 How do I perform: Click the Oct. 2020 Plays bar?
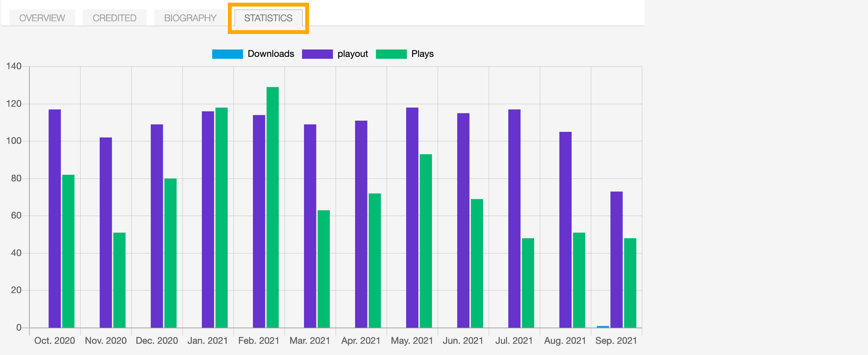coord(68,251)
